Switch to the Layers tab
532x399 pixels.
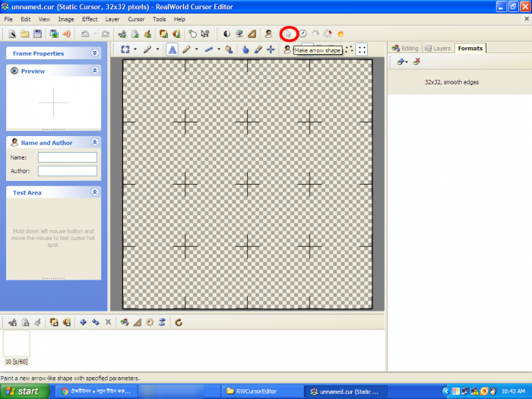pos(438,49)
